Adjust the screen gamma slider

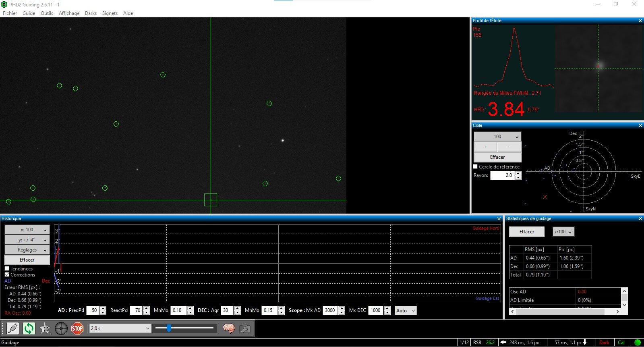coord(184,328)
